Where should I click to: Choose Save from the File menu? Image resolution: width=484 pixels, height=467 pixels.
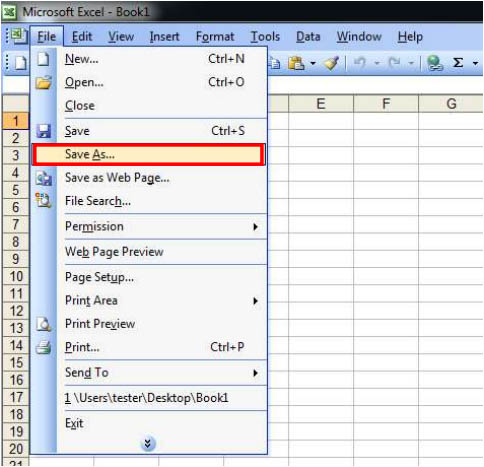point(149,131)
